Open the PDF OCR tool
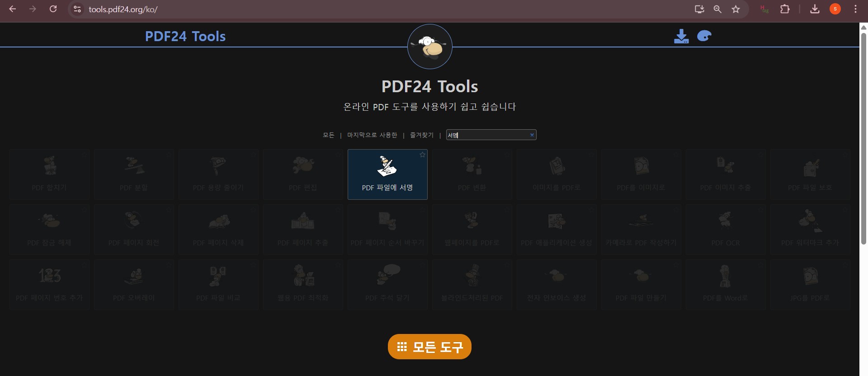Image resolution: width=868 pixels, height=376 pixels. (x=726, y=230)
